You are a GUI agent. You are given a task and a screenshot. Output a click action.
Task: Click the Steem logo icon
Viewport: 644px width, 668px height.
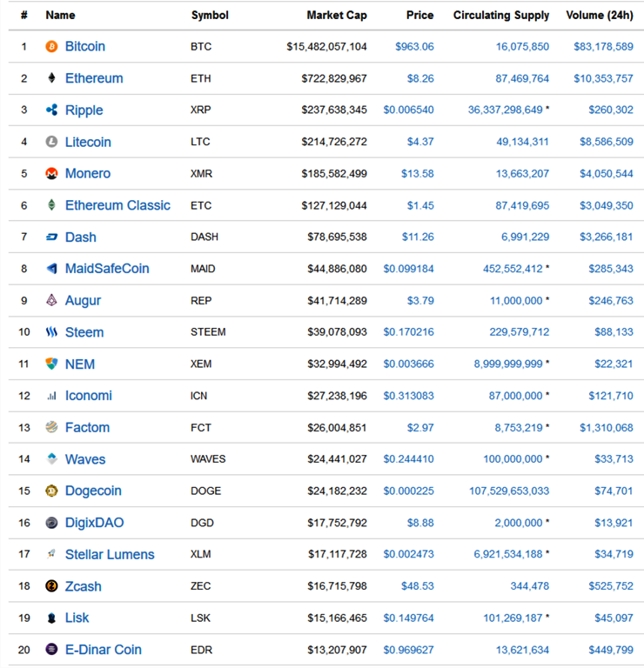pos(51,332)
